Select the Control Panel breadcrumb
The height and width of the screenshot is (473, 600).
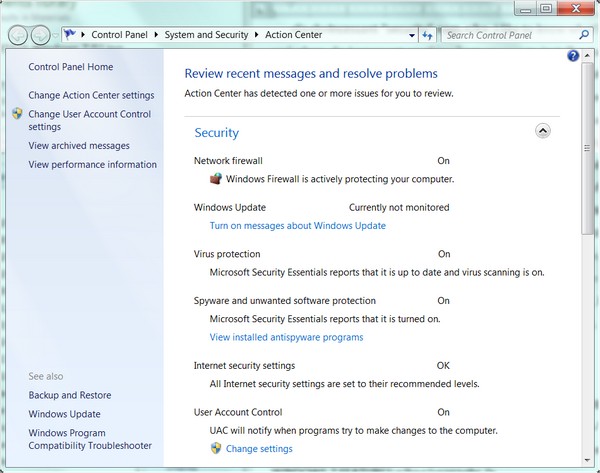pos(119,35)
